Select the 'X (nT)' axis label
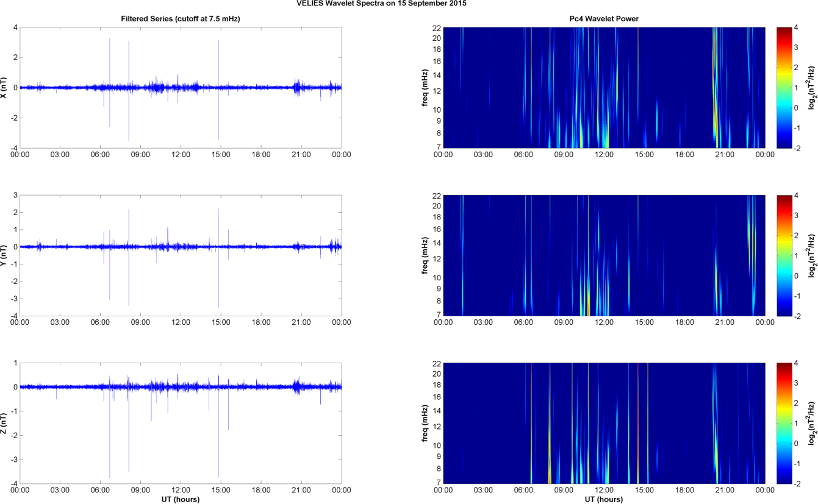The image size is (818, 504). (x=5, y=88)
